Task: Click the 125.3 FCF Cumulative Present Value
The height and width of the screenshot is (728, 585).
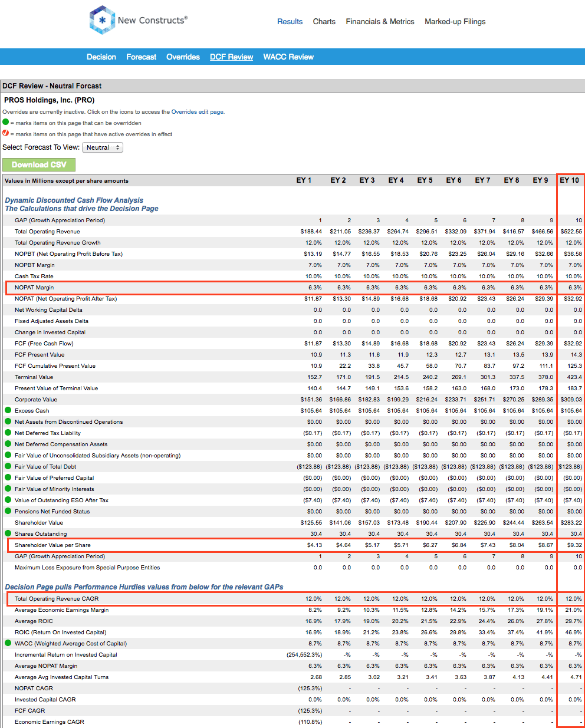Action: pyautogui.click(x=575, y=366)
